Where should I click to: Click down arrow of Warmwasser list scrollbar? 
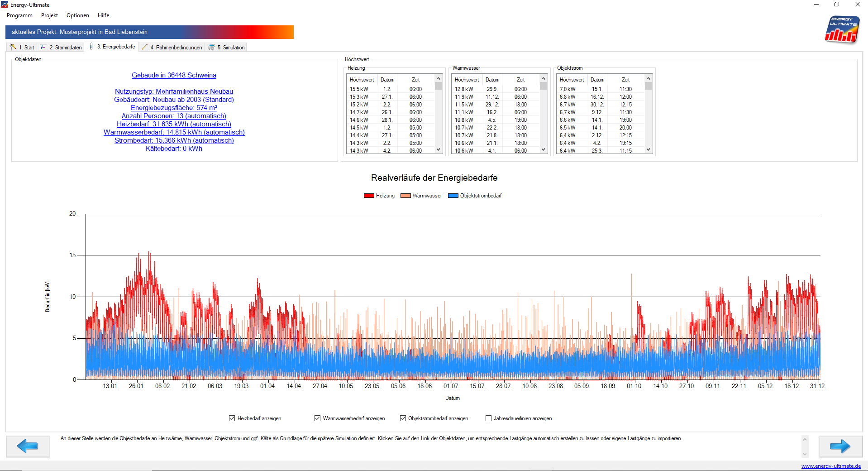tap(544, 149)
